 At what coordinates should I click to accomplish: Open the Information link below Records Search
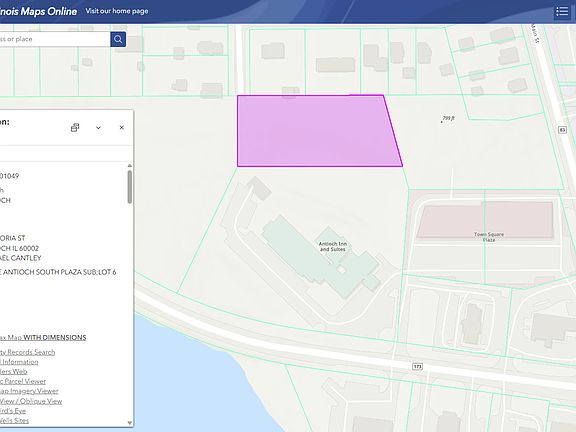(19, 362)
